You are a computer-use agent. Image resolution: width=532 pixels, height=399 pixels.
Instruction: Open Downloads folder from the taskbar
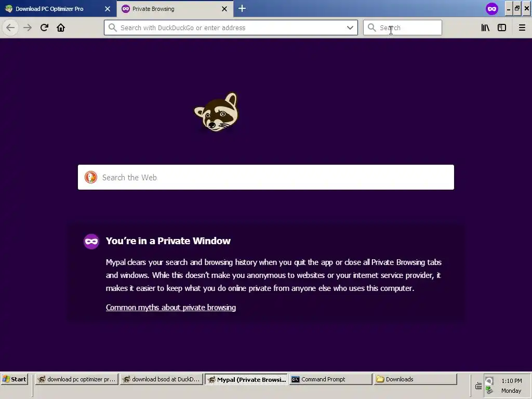416,379
